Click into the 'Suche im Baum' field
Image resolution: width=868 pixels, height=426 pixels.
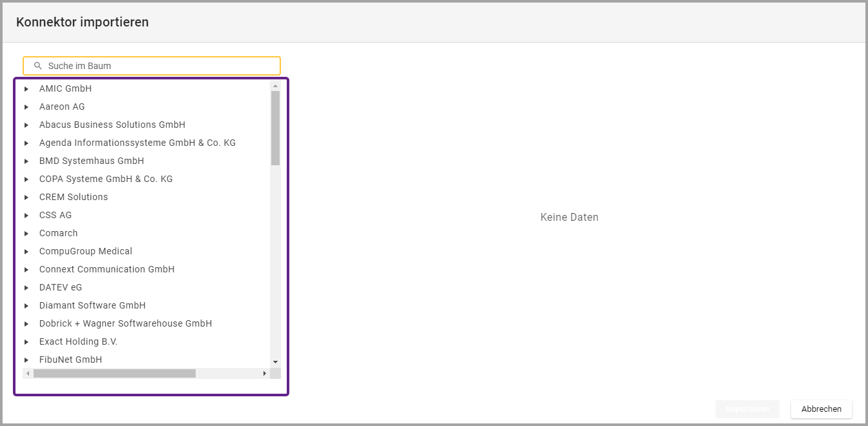(x=155, y=66)
